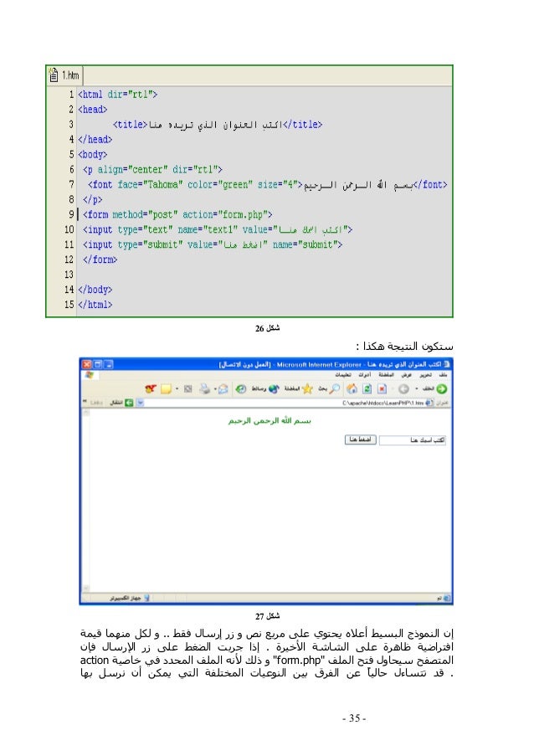Click page number - 35 -

point(354,718)
